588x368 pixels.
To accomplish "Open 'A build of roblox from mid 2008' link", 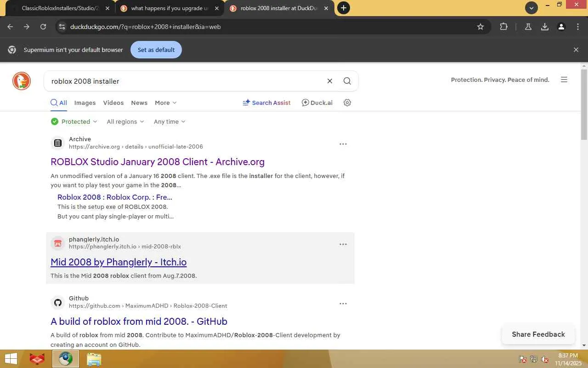I will pos(139,322).
